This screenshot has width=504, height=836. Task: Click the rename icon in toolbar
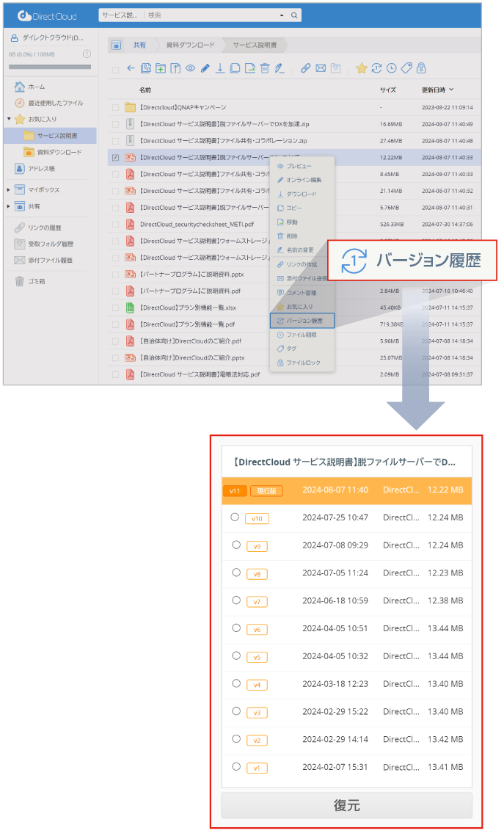tap(280, 68)
